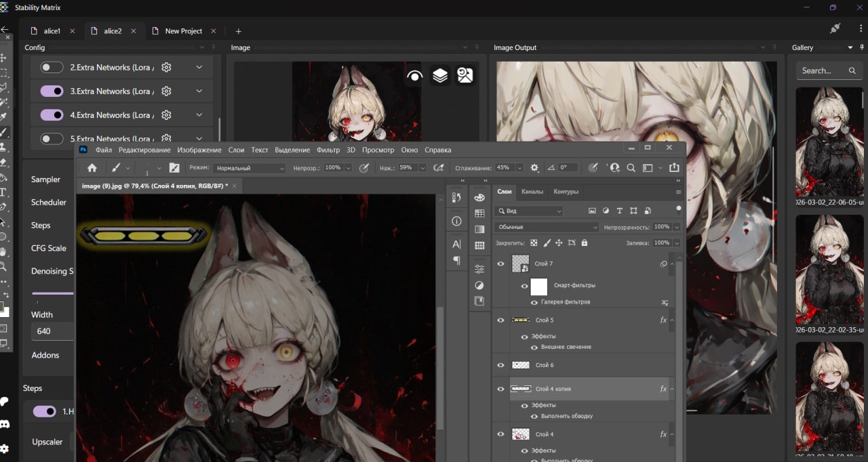Click the Discord icon in the sidebar
Viewport: 868px width, 462px height.
[5, 424]
